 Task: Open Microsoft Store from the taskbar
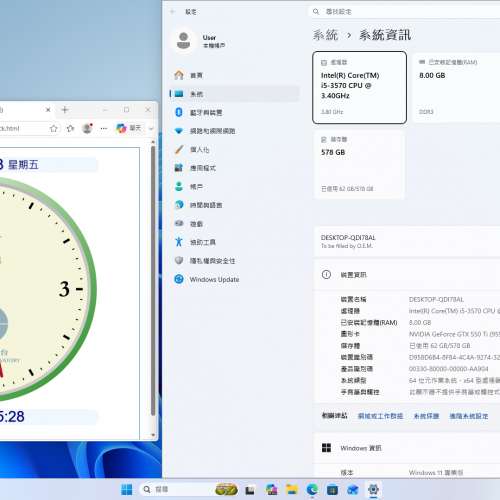332,489
